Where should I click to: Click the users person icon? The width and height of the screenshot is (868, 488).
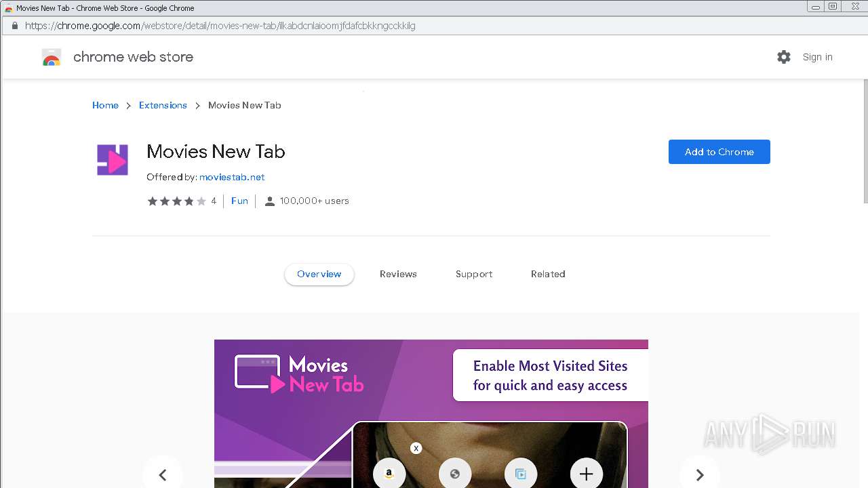(x=269, y=201)
